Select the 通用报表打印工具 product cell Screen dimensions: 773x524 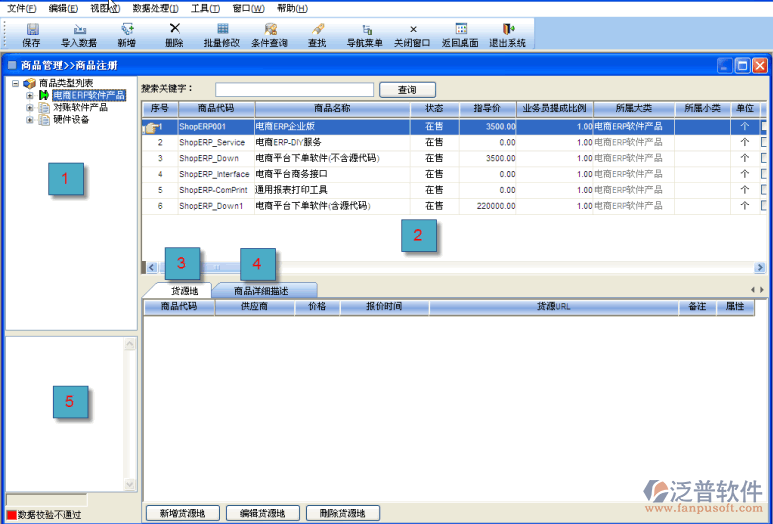[x=332, y=190]
